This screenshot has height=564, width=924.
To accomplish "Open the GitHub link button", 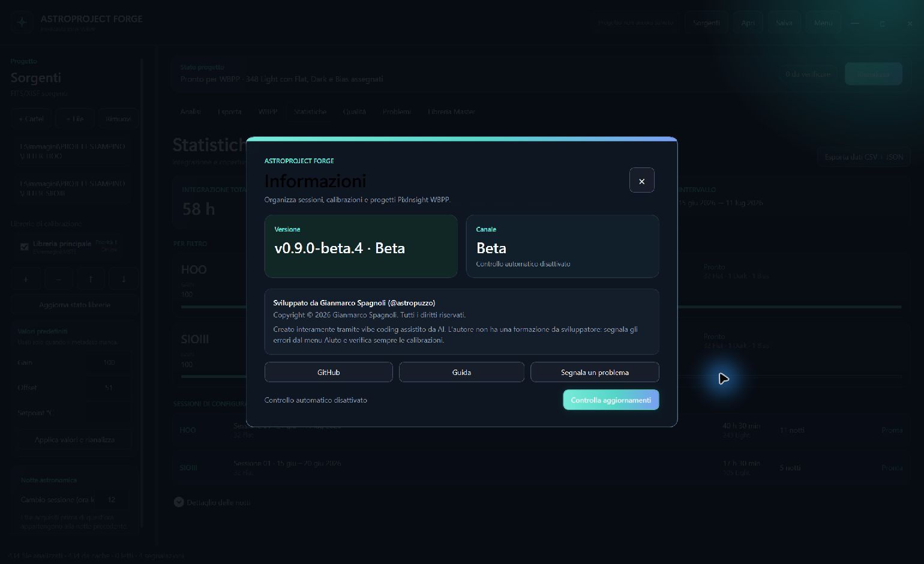I will pos(328,372).
